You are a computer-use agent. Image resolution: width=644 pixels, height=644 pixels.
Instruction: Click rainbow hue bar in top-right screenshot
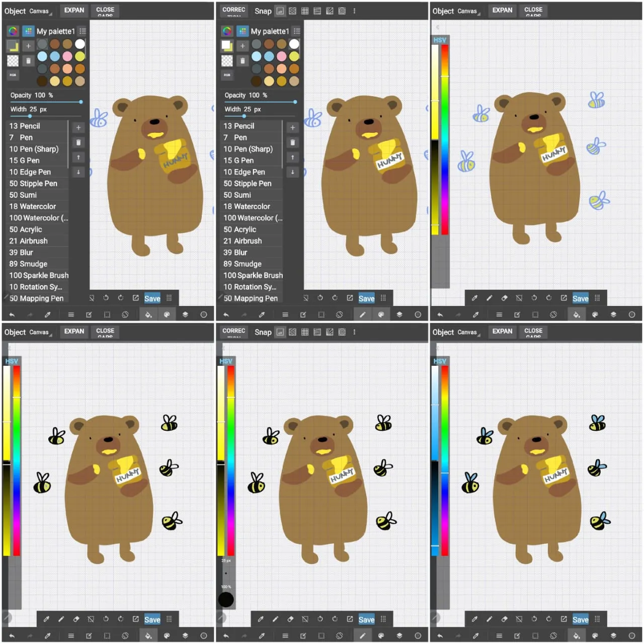click(x=445, y=140)
